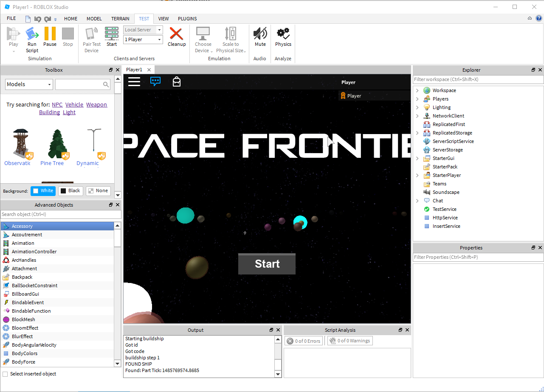Open the FILE menu
544x392 pixels.
[11, 19]
